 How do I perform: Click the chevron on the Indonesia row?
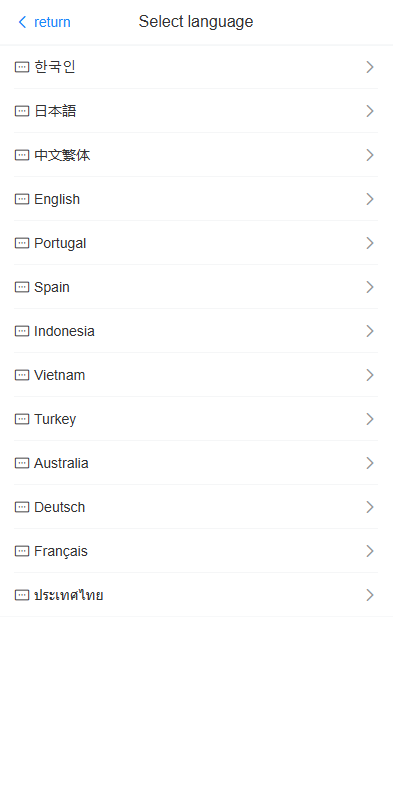click(x=370, y=331)
